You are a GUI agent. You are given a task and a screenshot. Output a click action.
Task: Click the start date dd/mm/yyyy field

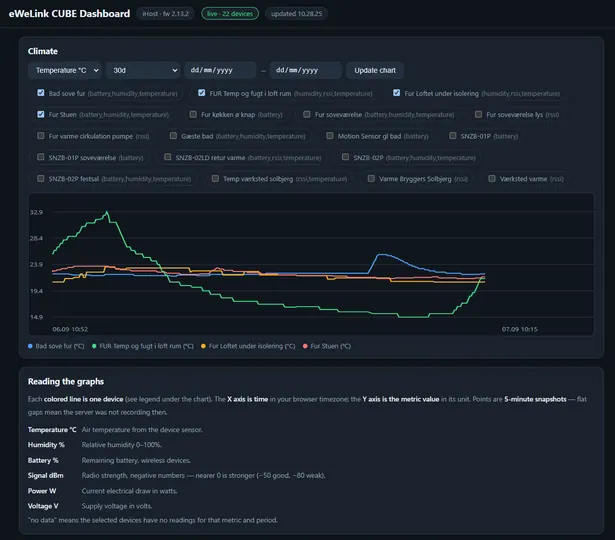pyautogui.click(x=220, y=70)
